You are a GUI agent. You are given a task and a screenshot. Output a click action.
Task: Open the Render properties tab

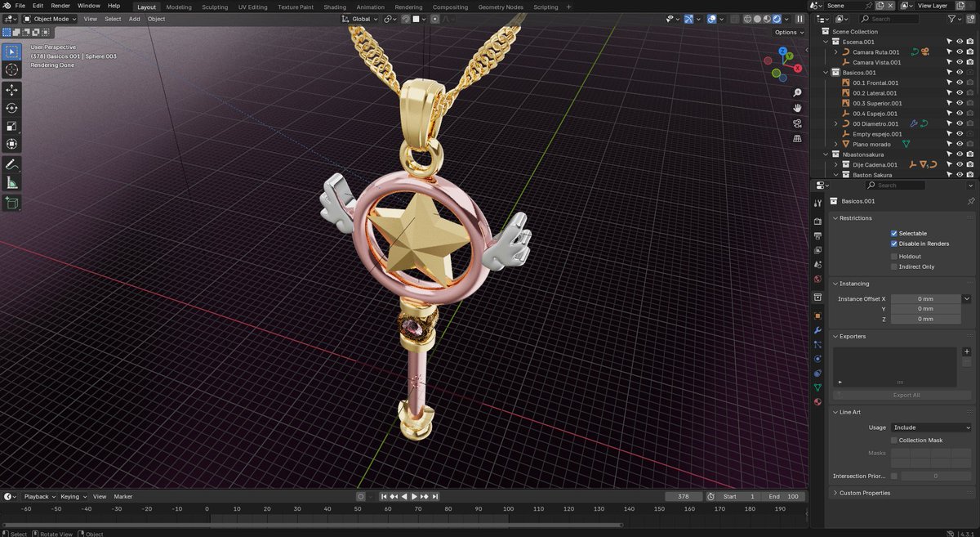tap(817, 222)
